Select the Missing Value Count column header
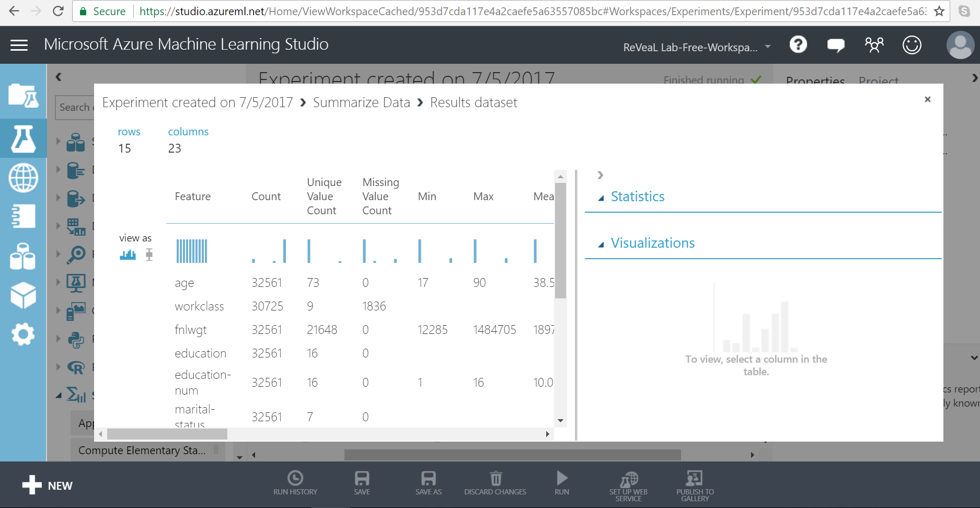Viewport: 980px width, 508px height. pyautogui.click(x=381, y=197)
